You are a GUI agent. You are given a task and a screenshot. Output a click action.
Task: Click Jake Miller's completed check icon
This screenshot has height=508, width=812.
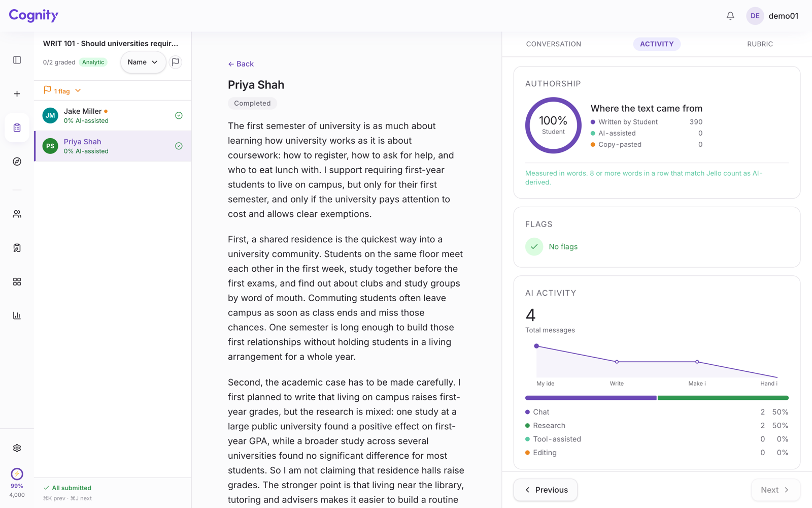(x=179, y=116)
